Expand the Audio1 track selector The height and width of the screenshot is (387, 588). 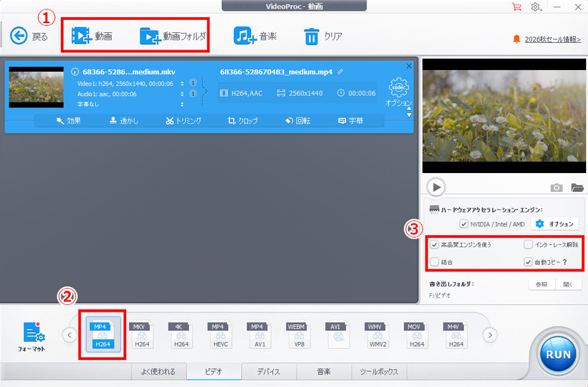[x=182, y=94]
